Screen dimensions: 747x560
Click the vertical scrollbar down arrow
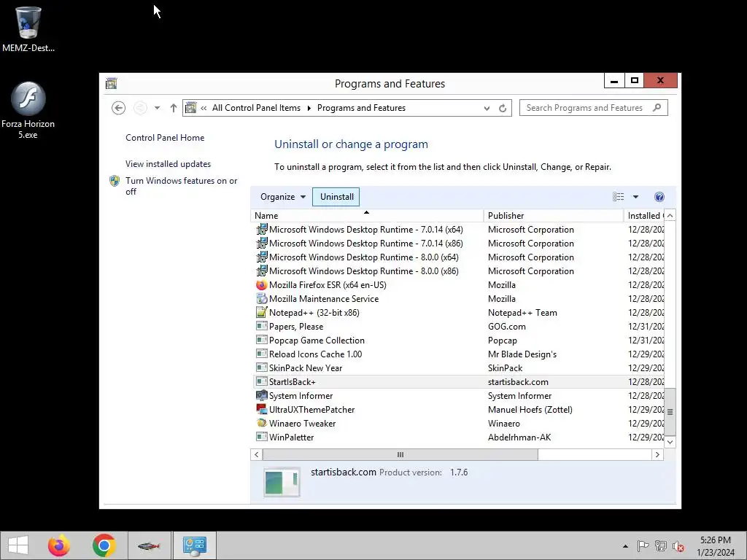click(x=670, y=442)
